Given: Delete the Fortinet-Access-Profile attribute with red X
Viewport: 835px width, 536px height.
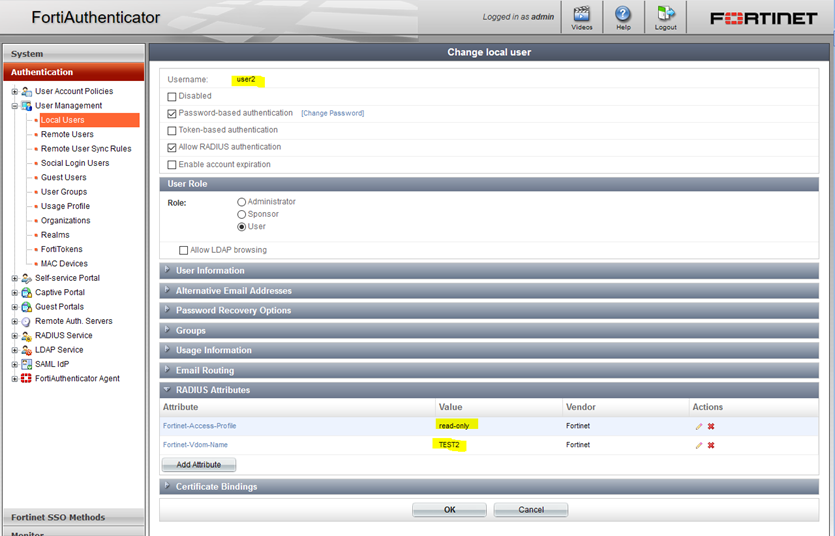Looking at the screenshot, I should click(x=711, y=426).
